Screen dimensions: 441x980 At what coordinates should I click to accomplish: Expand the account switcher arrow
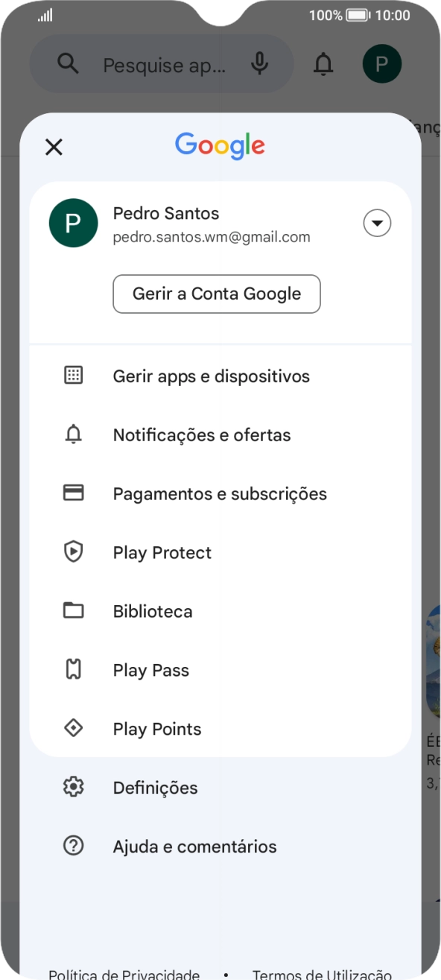[x=377, y=223]
